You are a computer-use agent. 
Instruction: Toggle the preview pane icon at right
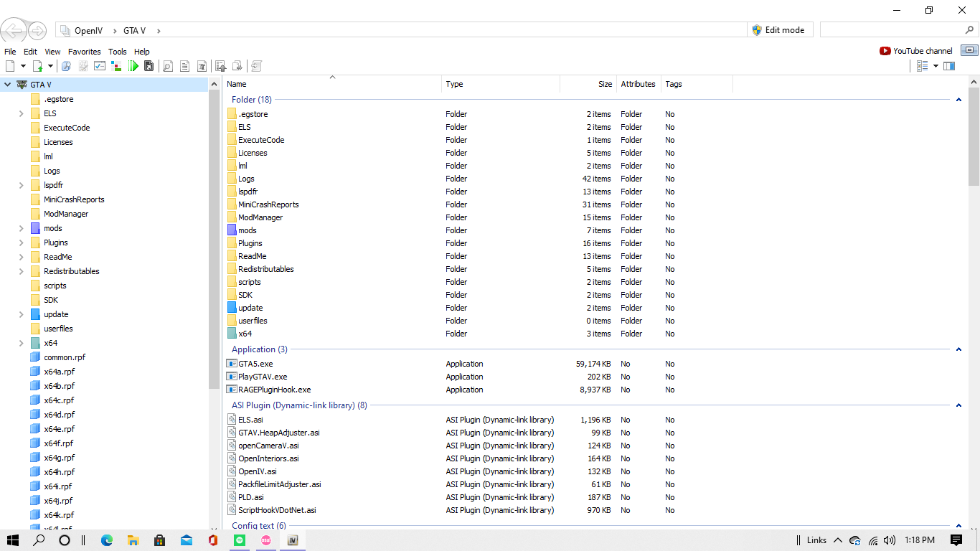click(x=949, y=66)
